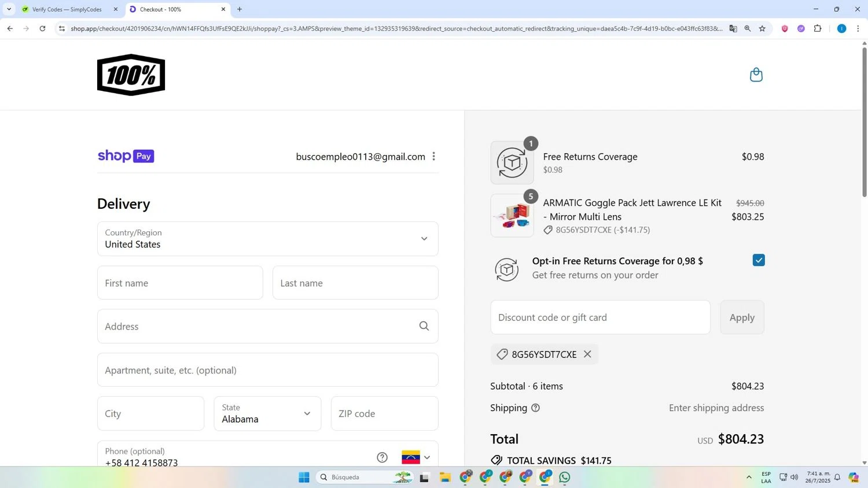Open the shopping bag cart icon

pos(756,75)
